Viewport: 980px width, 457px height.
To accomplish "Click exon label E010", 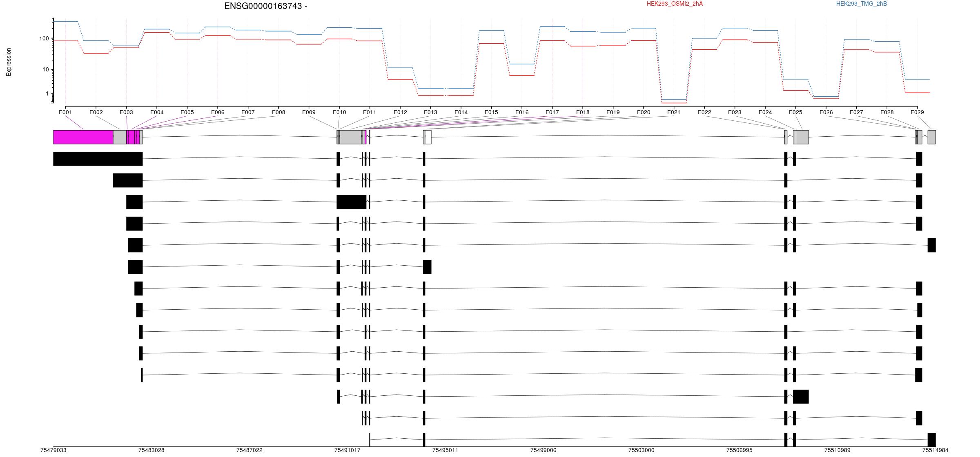I will pos(339,112).
